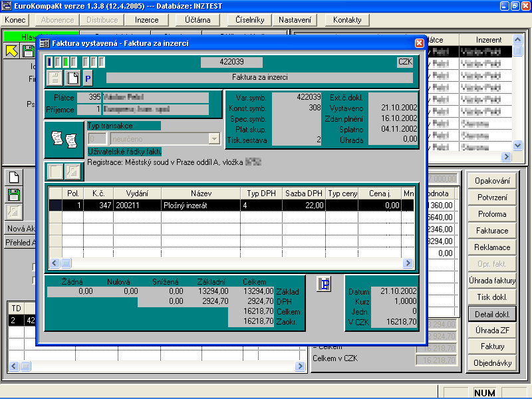This screenshot has width=532, height=399.
Task: Click the Tisk dokl. button
Action: click(492, 297)
